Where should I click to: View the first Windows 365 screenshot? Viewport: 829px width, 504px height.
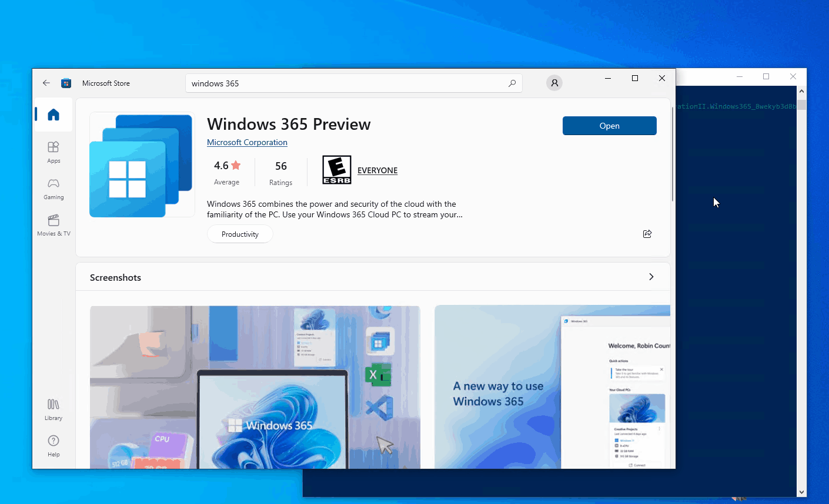point(255,387)
